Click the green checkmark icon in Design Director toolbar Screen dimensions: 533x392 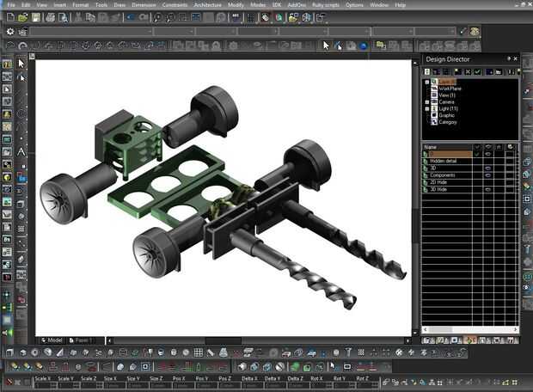pyautogui.click(x=477, y=71)
